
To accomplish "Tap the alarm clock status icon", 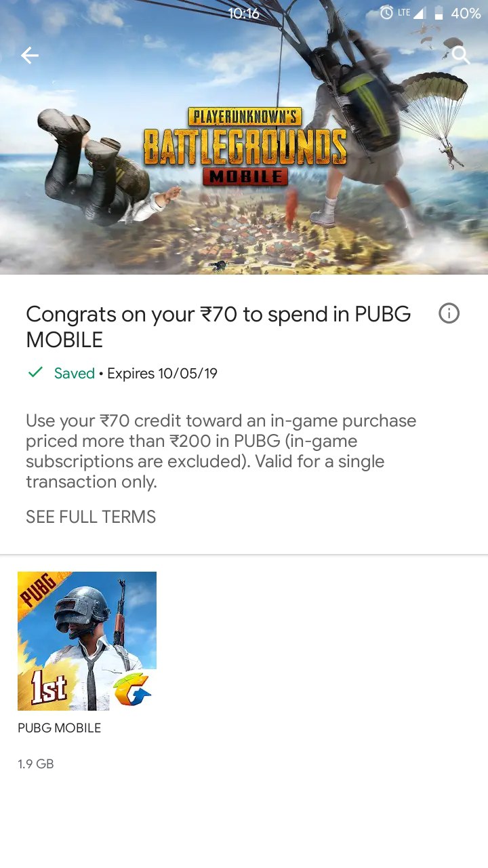I will click(x=386, y=13).
